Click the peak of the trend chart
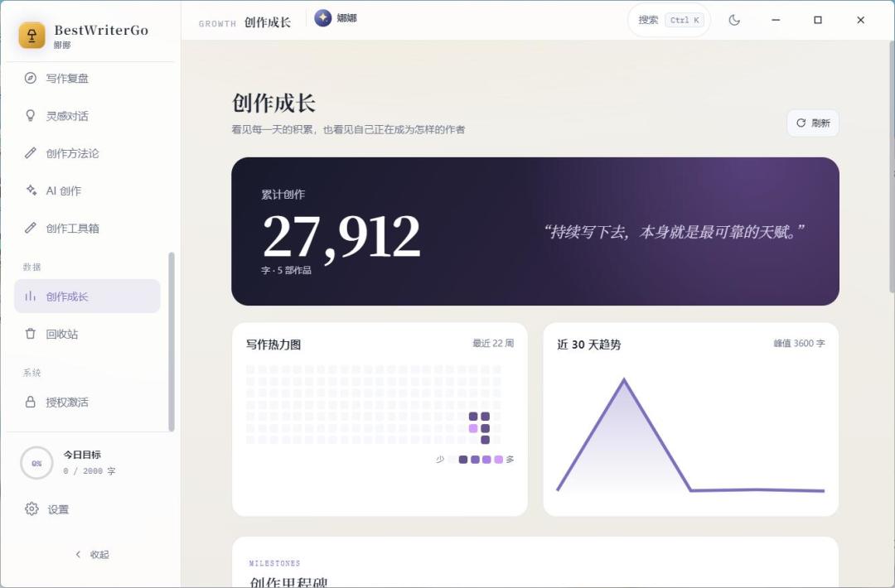The height and width of the screenshot is (588, 895). (x=624, y=379)
